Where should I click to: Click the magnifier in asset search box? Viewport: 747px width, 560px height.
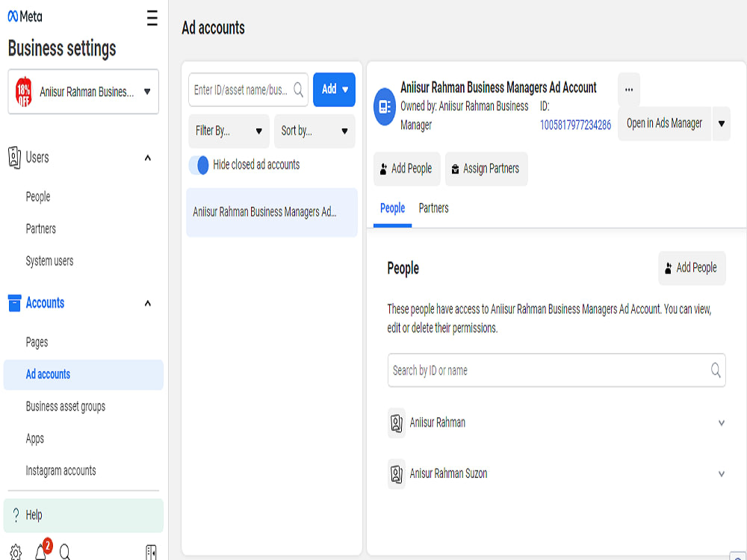pyautogui.click(x=298, y=90)
